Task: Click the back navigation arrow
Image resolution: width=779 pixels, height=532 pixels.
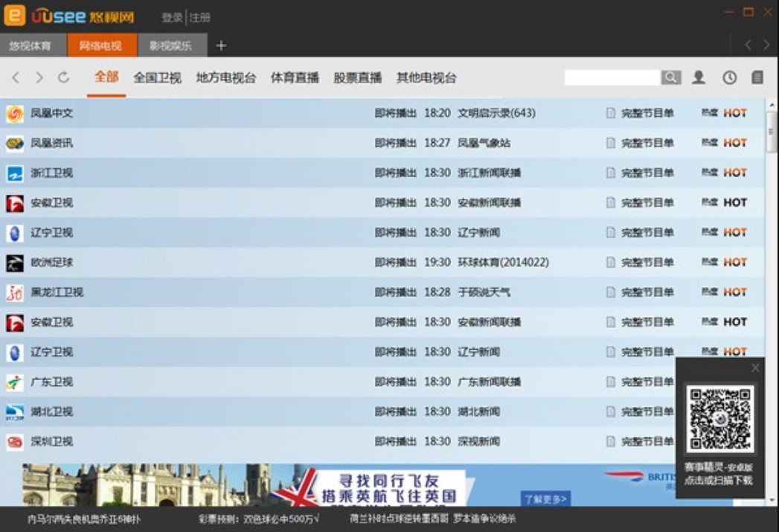Action: point(16,77)
